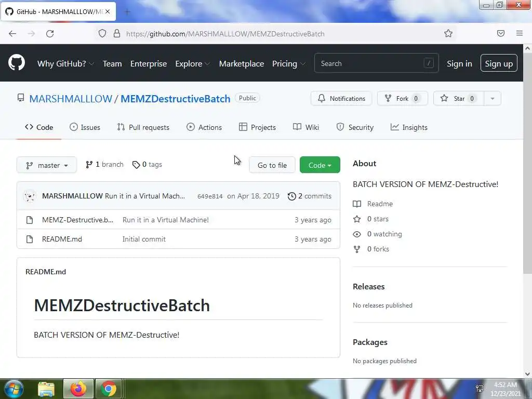Click the shield tracking protection icon
This screenshot has width=532, height=399.
tap(102, 33)
